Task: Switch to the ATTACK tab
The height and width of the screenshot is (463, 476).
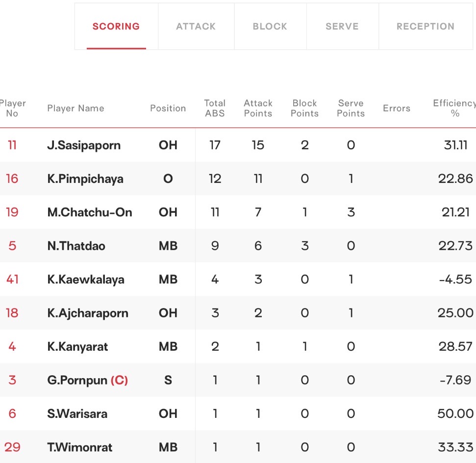Action: (x=196, y=26)
